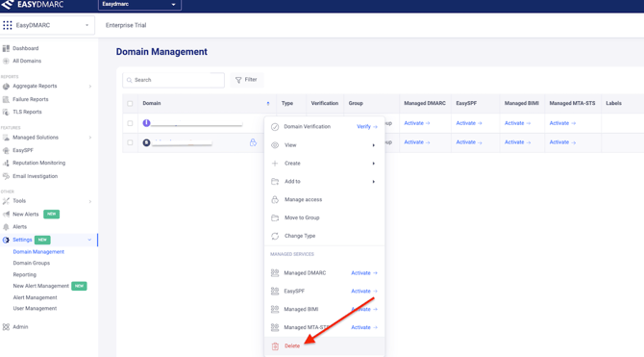The image size is (644, 357).
Task: Expand Aggregate Reports submenu chevron
Action: click(x=90, y=87)
